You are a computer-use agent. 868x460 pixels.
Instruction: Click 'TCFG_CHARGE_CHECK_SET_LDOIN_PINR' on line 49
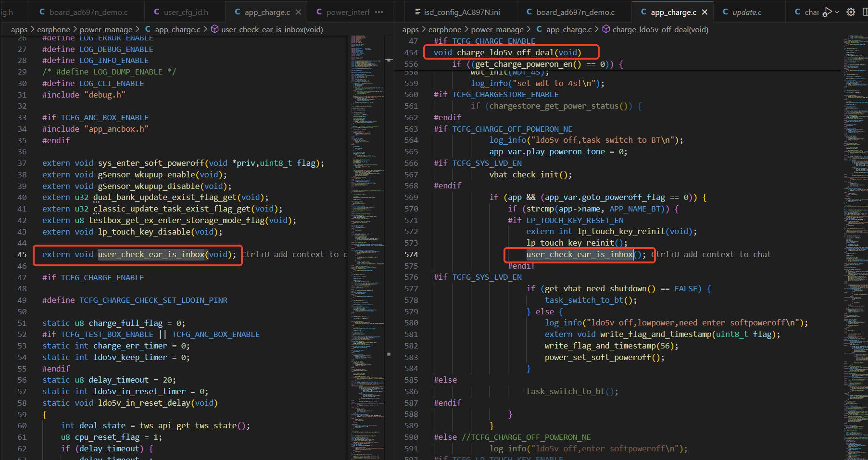pyautogui.click(x=153, y=300)
